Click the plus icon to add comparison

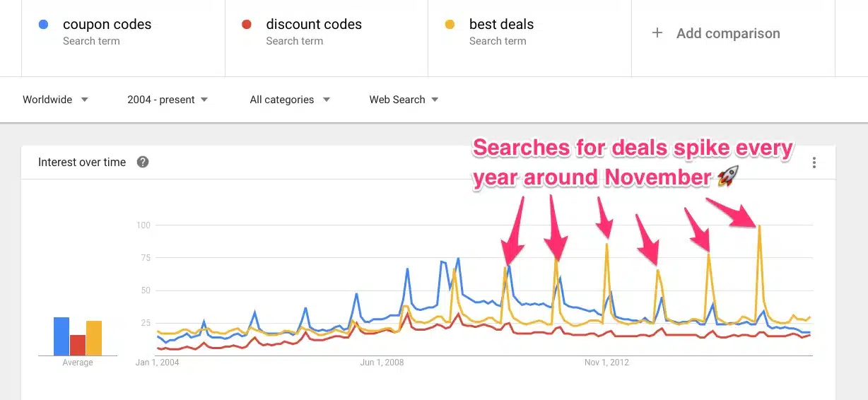(x=657, y=33)
